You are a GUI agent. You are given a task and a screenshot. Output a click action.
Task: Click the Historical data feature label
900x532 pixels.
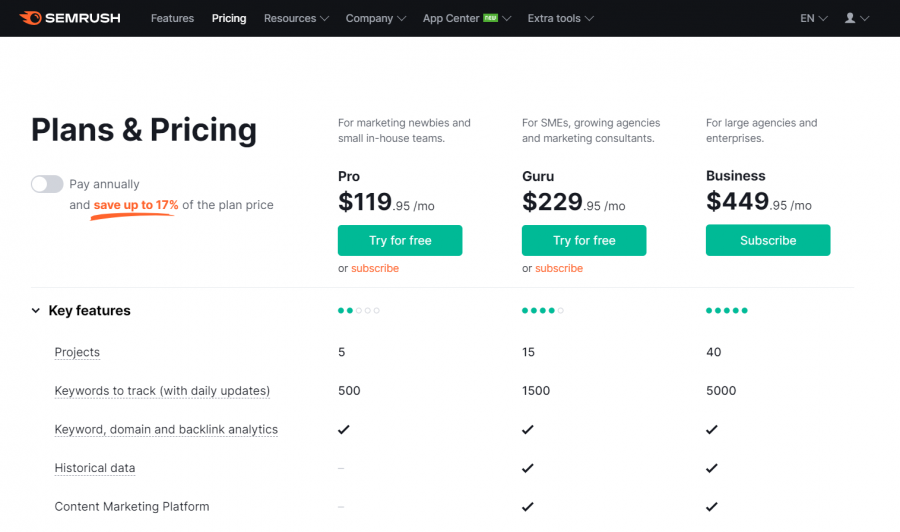[95, 468]
